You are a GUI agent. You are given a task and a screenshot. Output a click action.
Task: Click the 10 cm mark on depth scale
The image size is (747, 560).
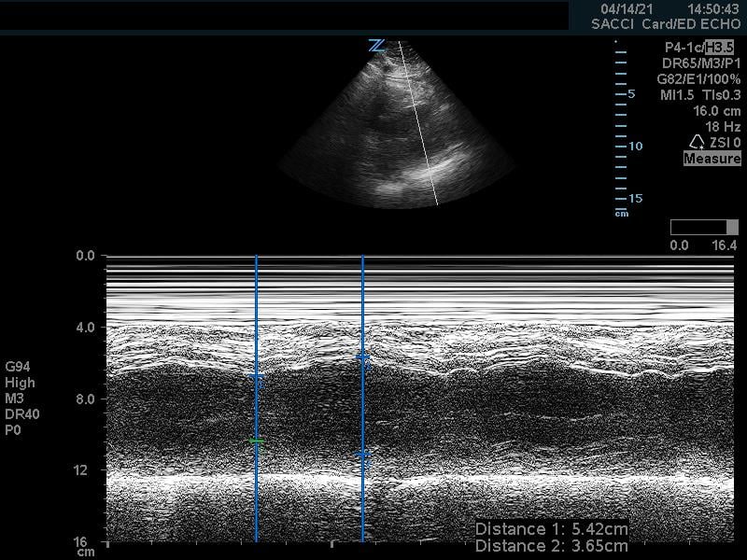[635, 147]
